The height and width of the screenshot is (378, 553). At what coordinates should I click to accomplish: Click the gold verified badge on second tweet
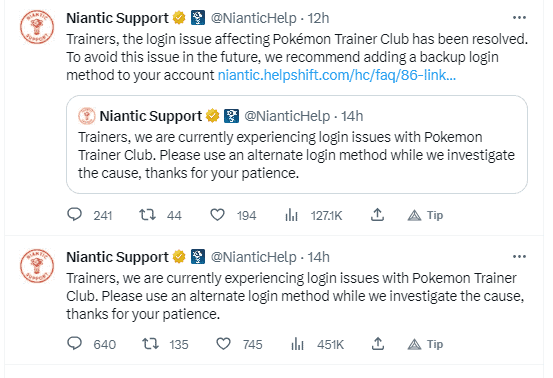tap(179, 256)
